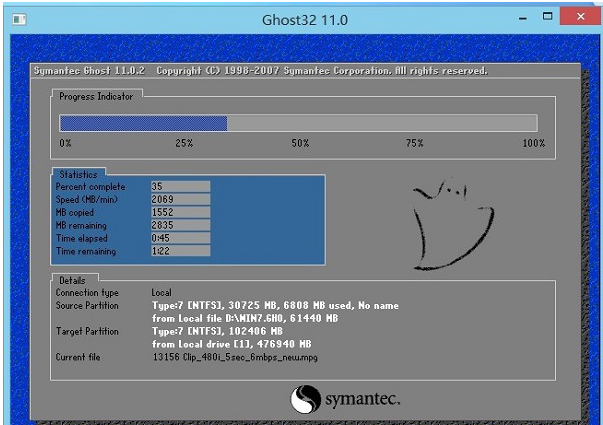The width and height of the screenshot is (603, 425).
Task: Select the MB remaining value field
Action: [180, 226]
